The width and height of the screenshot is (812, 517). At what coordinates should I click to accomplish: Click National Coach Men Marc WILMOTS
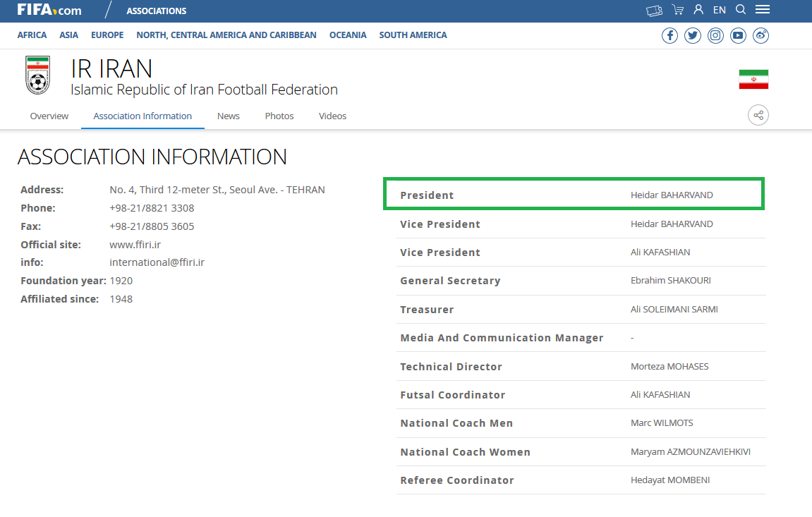click(x=662, y=422)
